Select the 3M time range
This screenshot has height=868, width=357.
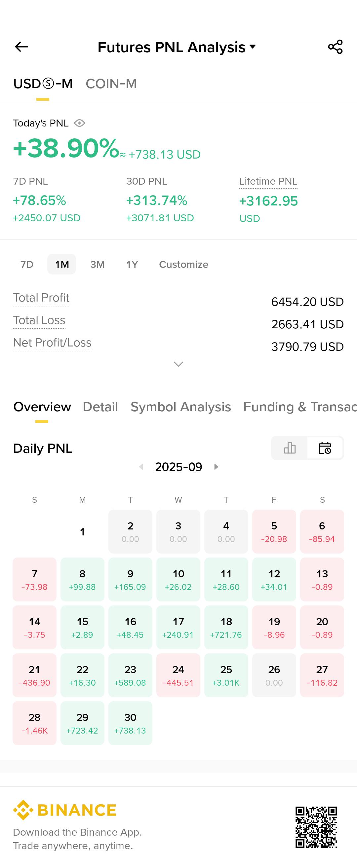coord(98,265)
